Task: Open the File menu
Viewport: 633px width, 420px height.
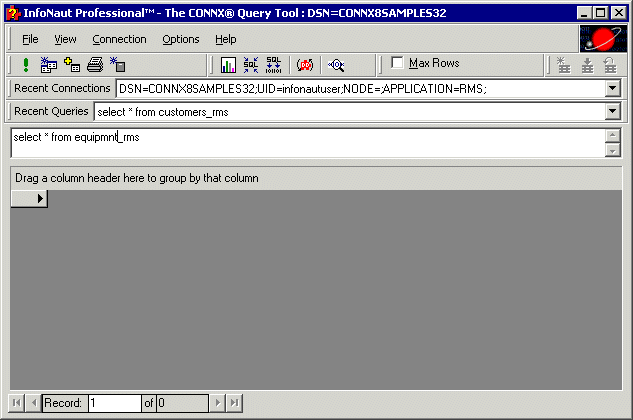Action: (30, 39)
